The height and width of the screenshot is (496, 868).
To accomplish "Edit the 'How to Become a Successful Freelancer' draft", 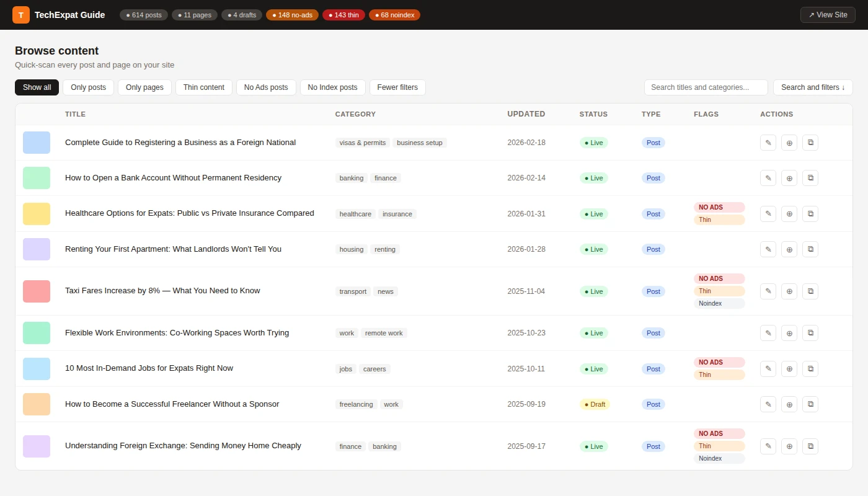I will (768, 404).
